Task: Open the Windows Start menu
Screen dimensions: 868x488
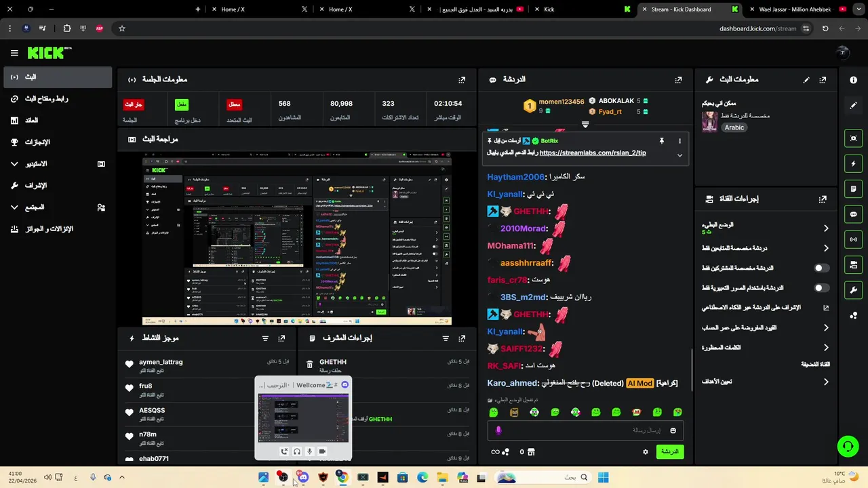Action: [604, 477]
